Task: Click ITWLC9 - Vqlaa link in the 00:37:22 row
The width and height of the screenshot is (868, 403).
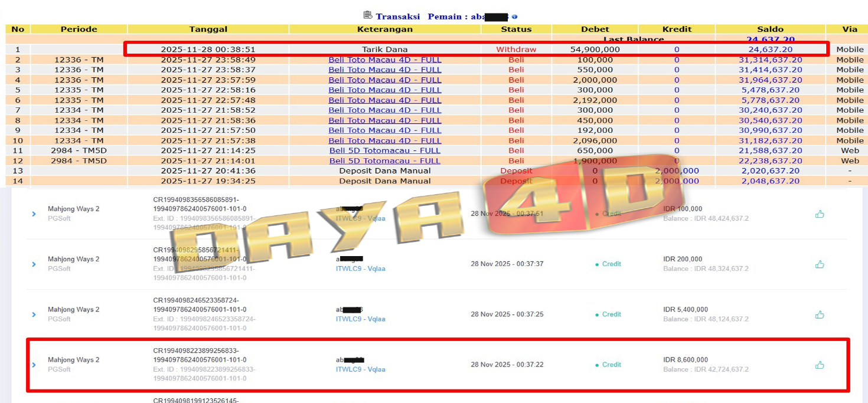Action: [360, 369]
